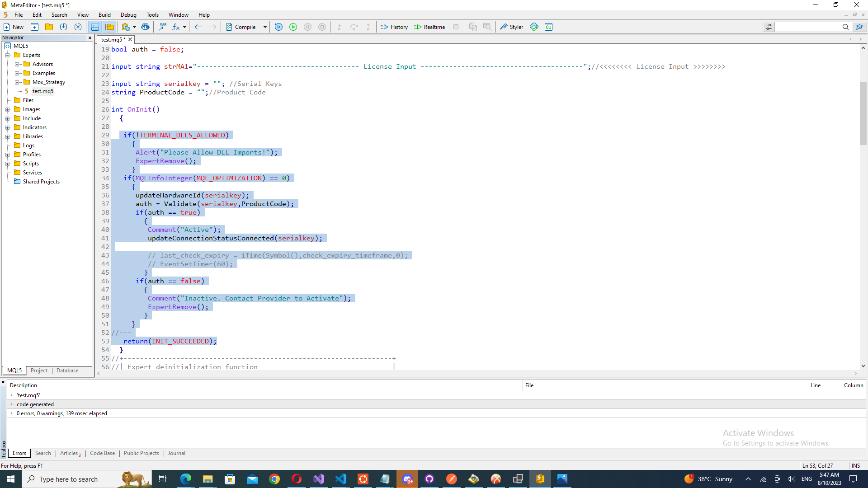This screenshot has height=488, width=868.
Task: Toggle the Navigator panel button
Action: (x=109, y=27)
